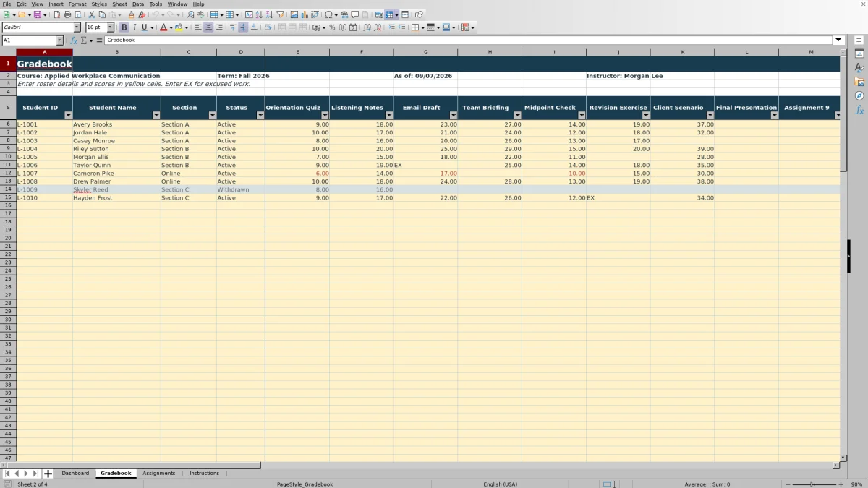Open the sidebar Properties deck icon

[x=859, y=54]
